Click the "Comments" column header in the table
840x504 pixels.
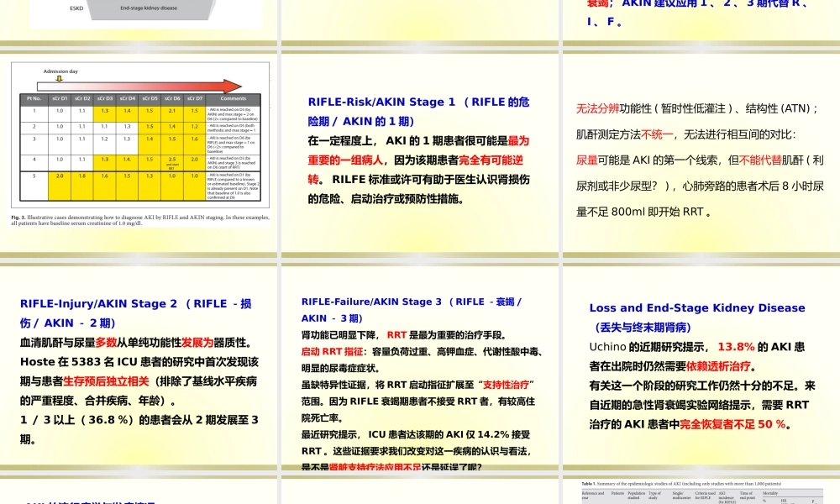point(233,98)
